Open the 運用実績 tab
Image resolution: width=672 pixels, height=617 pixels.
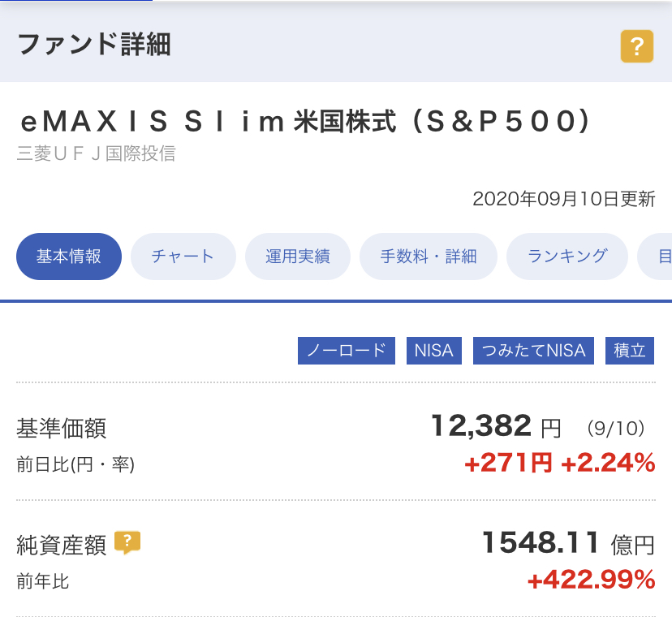pyautogui.click(x=298, y=257)
